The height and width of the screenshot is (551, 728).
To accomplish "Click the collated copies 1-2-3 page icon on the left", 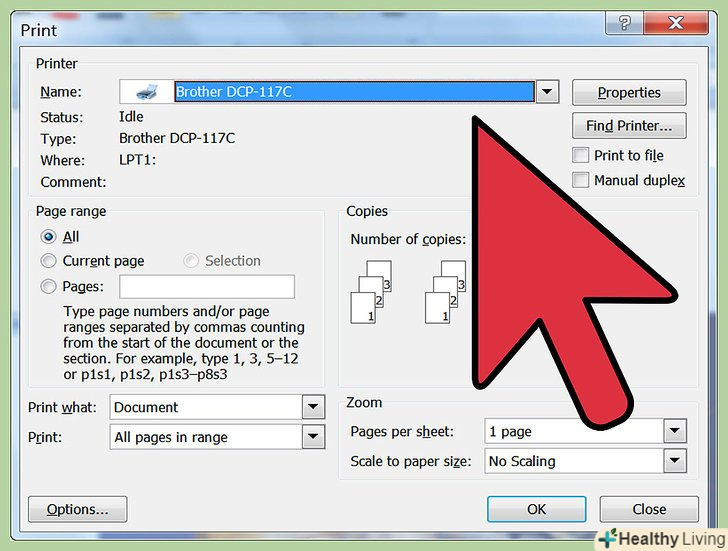I will (371, 292).
